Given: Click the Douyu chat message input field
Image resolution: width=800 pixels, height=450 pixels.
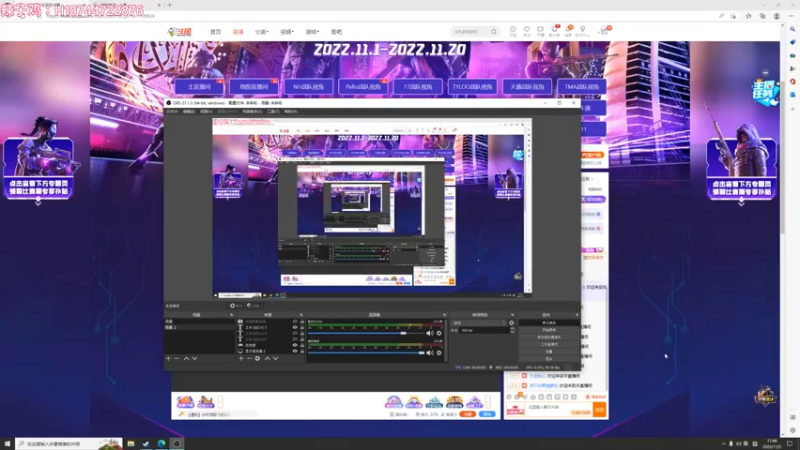Looking at the screenshot, I should (x=559, y=408).
